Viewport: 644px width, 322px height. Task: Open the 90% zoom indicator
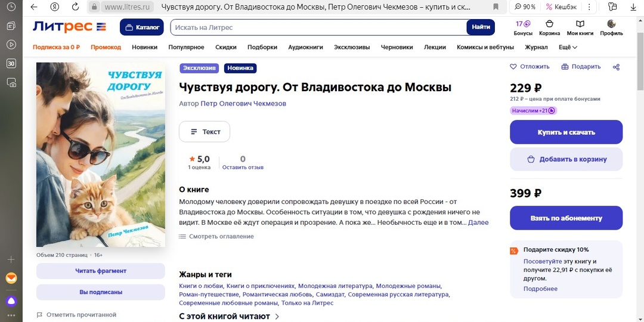pyautogui.click(x=525, y=7)
